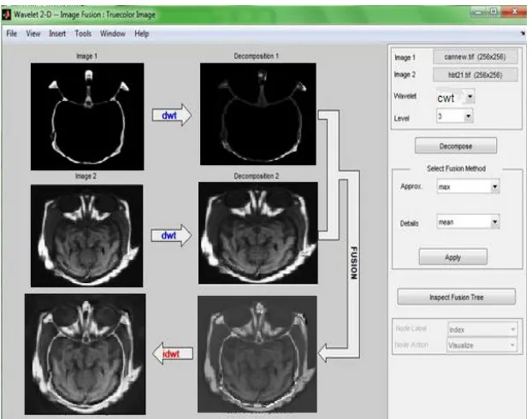
Task: Expand the Wavelet cwt dropdown arrow
Action: 470,97
